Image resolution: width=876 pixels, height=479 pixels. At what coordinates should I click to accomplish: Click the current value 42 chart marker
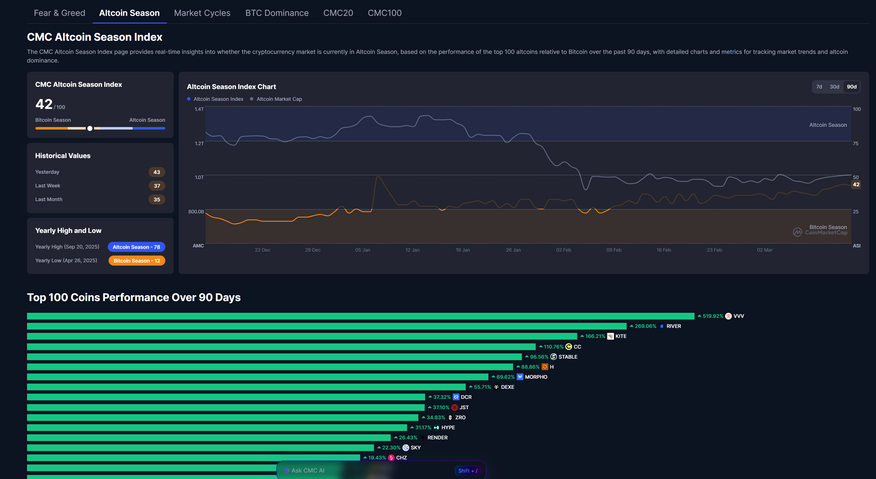(x=856, y=184)
